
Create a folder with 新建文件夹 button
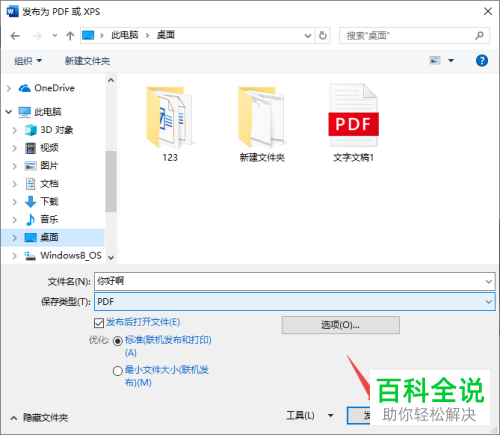pos(87,61)
